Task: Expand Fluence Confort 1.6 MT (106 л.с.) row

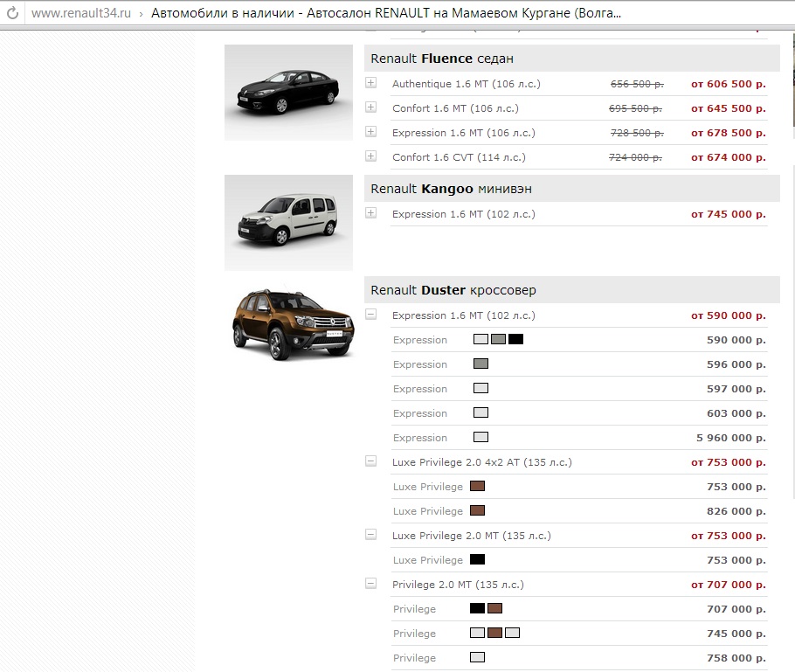Action: pos(371,107)
